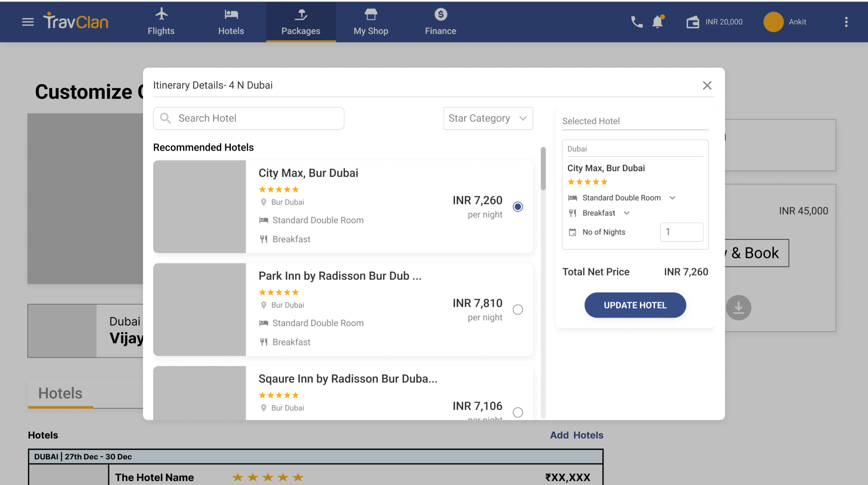Screen dimensions: 868x485
Task: Open the three-dot overflow menu
Action: tap(846, 22)
